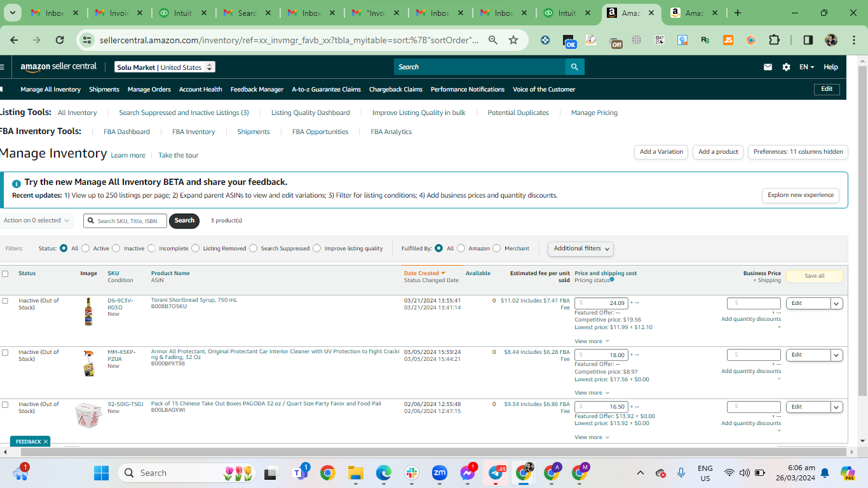
Task: Select the Armor All Protectant row checkbox
Action: [5, 352]
